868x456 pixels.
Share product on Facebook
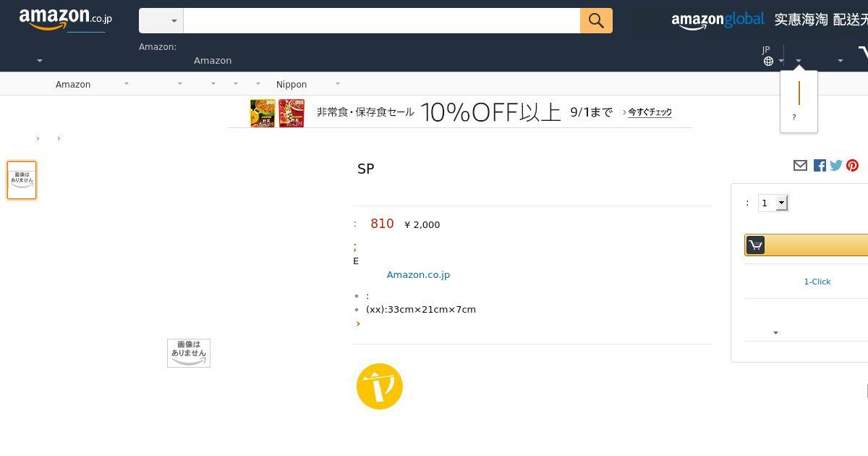point(820,166)
